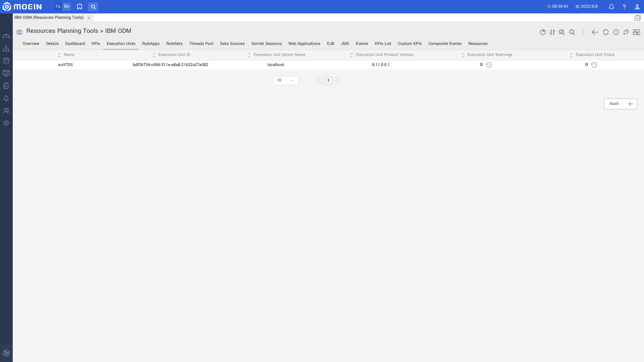Open history for Execution Unit Warnings value

pyautogui.click(x=489, y=65)
